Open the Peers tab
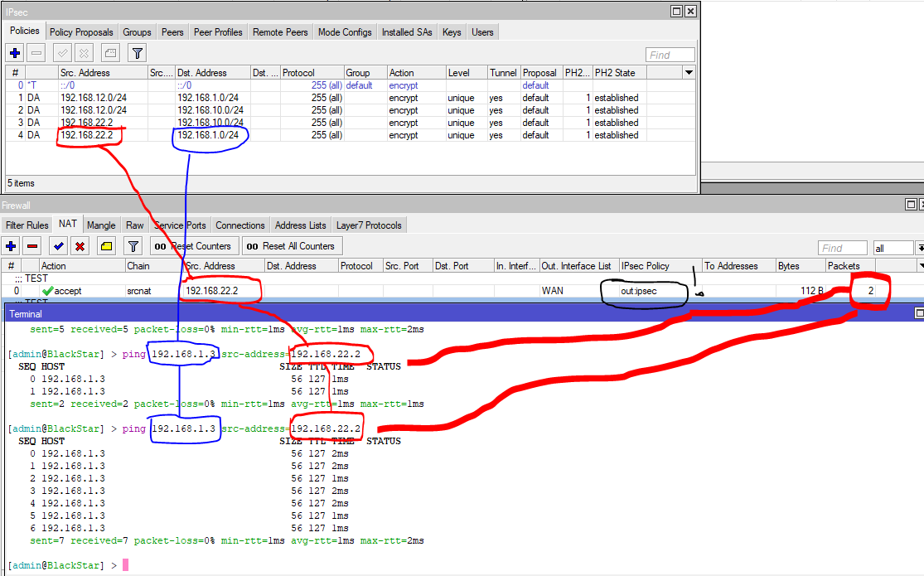Screen dimensions: 924x576 172,32
